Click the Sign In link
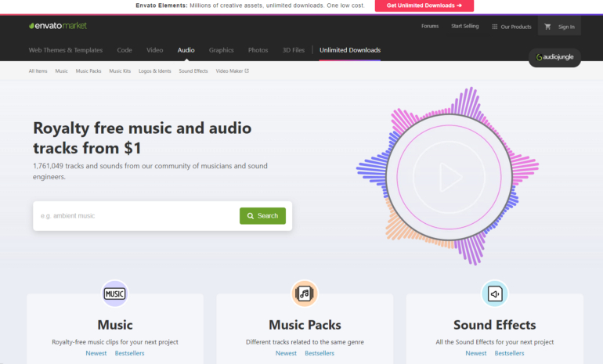The width and height of the screenshot is (603, 364). [566, 27]
